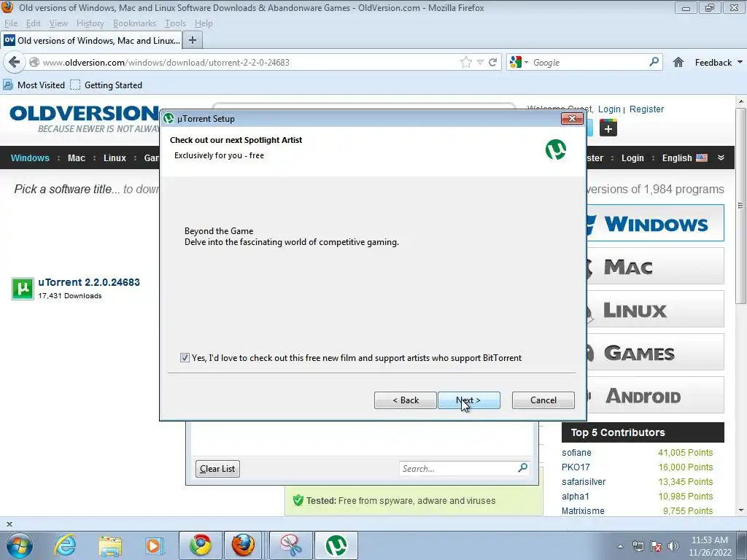
Task: Select the OldVersion.com browser tab
Action: (92, 41)
